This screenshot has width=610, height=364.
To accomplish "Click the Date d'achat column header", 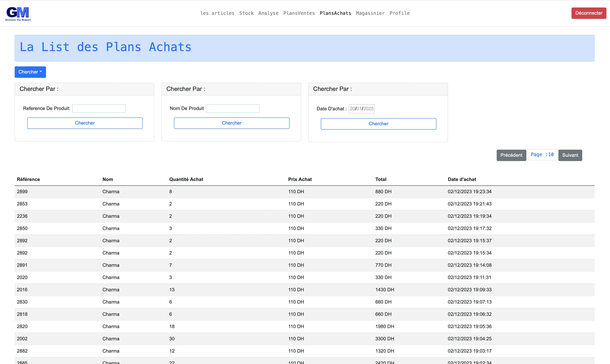I will click(462, 179).
